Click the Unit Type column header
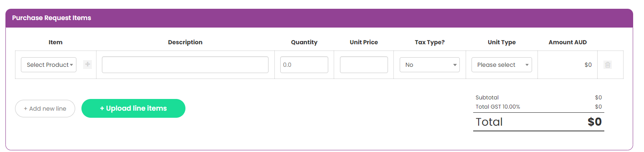Image resolution: width=644 pixels, height=152 pixels. [x=502, y=42]
